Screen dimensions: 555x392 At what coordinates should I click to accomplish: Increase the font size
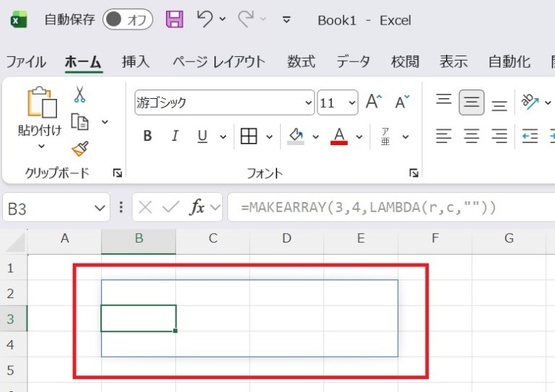click(x=374, y=102)
